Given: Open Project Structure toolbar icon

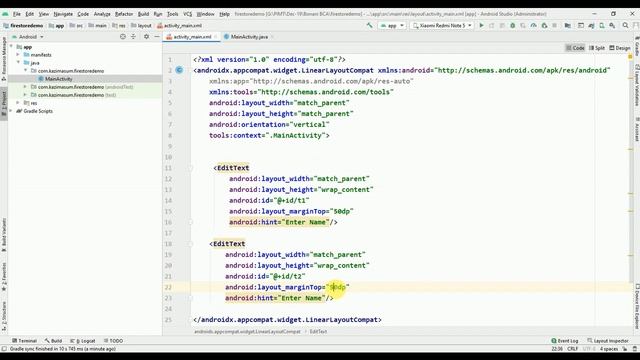Looking at the screenshot, I should click(568, 25).
